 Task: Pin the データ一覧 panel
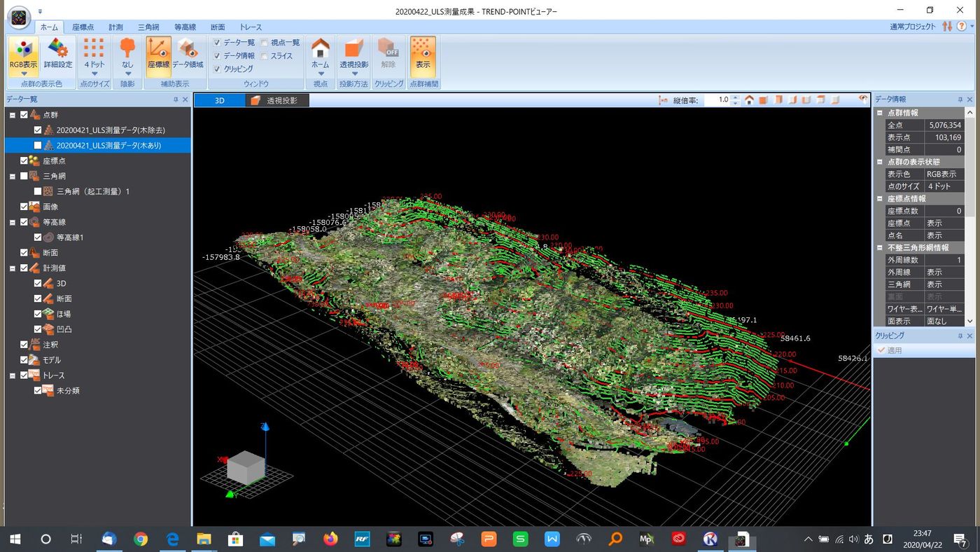pyautogui.click(x=176, y=99)
